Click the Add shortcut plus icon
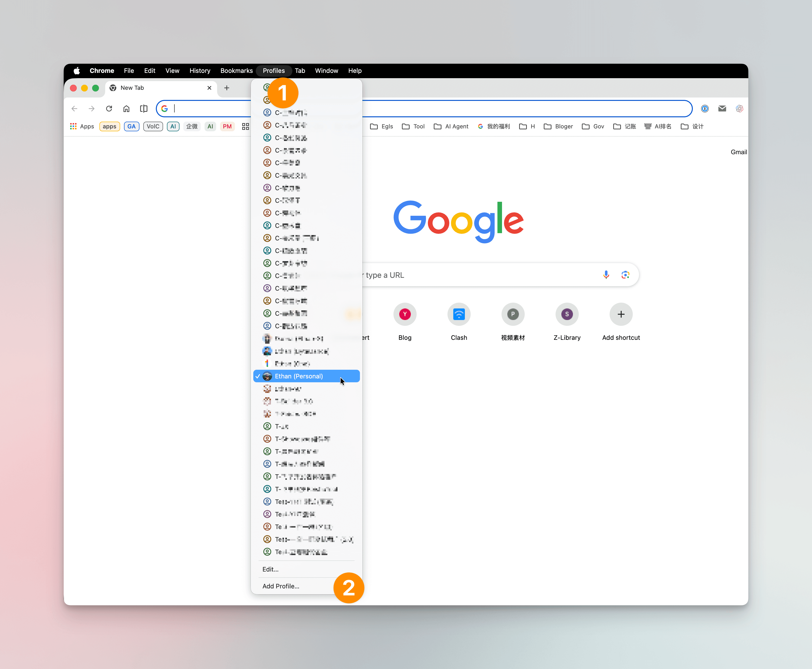The width and height of the screenshot is (812, 669). click(x=620, y=314)
